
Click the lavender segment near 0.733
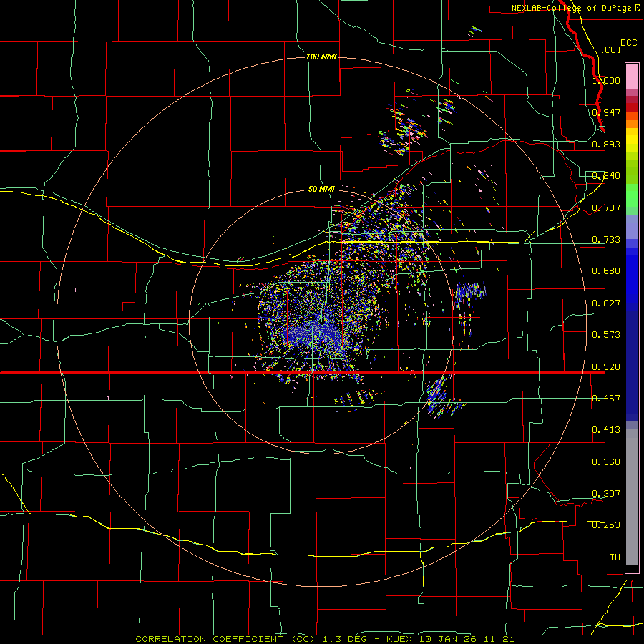coord(632,228)
